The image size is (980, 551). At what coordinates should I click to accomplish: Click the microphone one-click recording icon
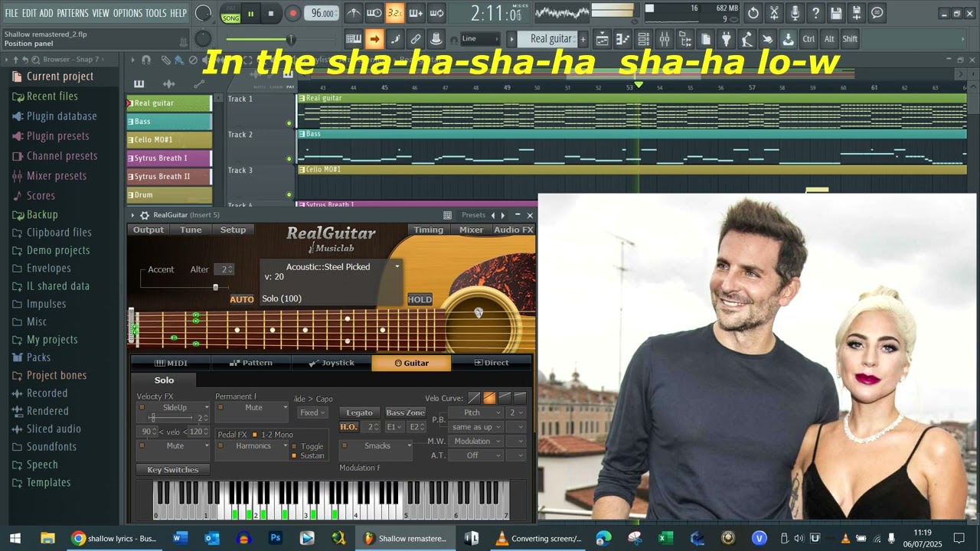795,13
